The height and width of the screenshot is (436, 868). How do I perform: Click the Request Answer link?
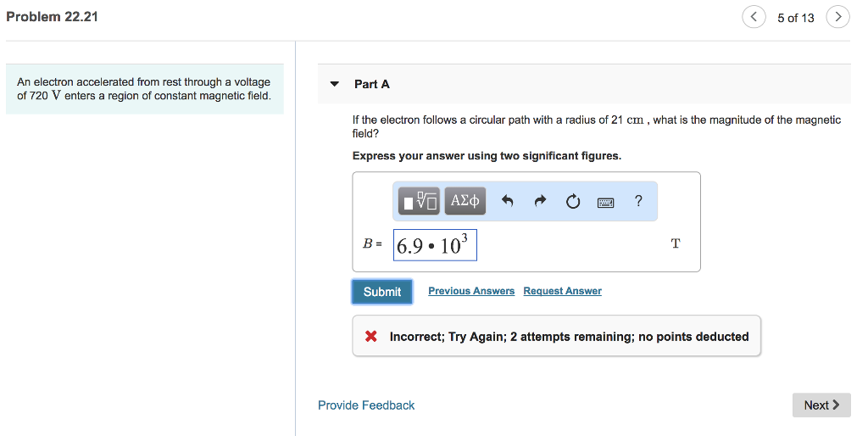pos(562,291)
